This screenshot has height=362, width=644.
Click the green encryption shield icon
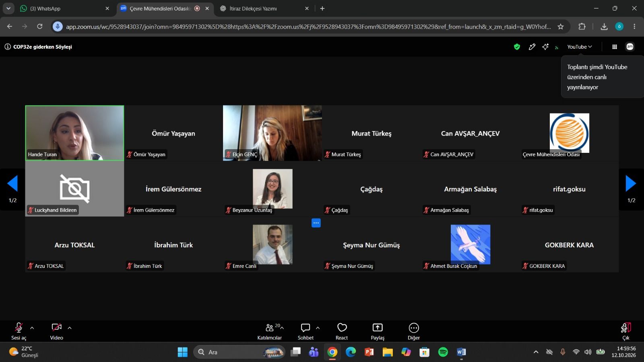pyautogui.click(x=517, y=47)
